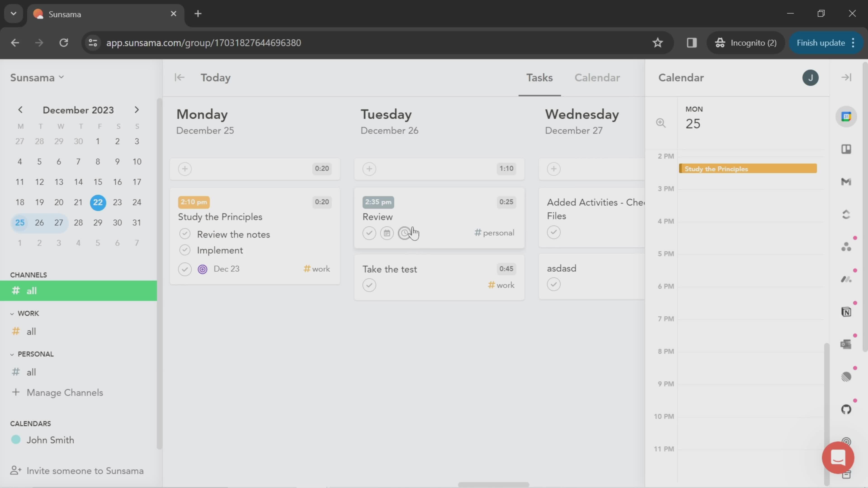The image size is (868, 488).
Task: Click Manage Channels link in sidebar
Action: pyautogui.click(x=65, y=392)
